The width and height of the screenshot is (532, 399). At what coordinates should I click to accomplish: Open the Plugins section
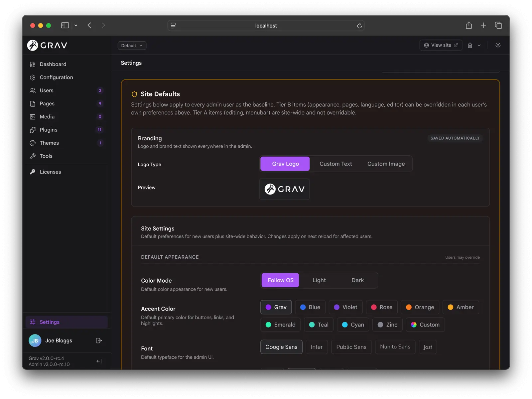pos(66,130)
